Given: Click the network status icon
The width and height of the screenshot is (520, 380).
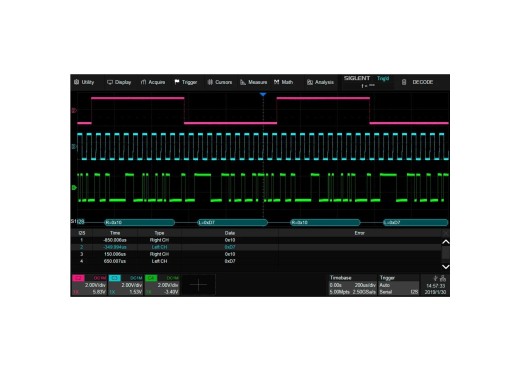Looking at the screenshot, I should point(443,278).
